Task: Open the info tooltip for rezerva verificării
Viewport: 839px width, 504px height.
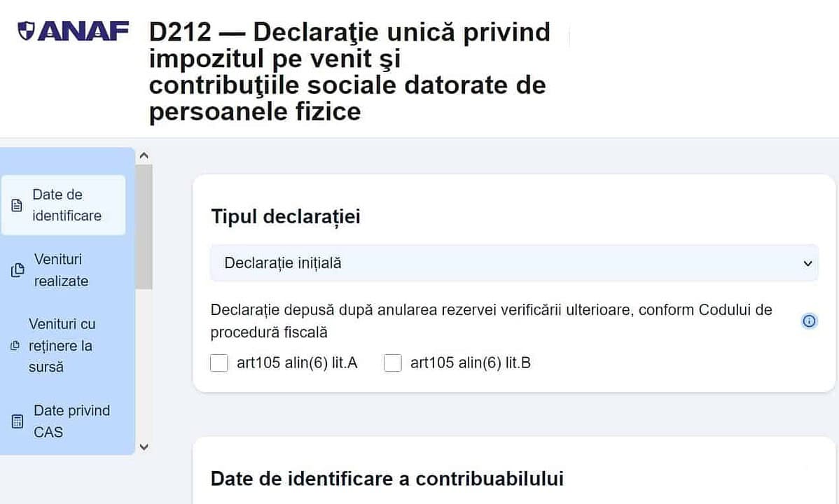Action: pos(809,321)
